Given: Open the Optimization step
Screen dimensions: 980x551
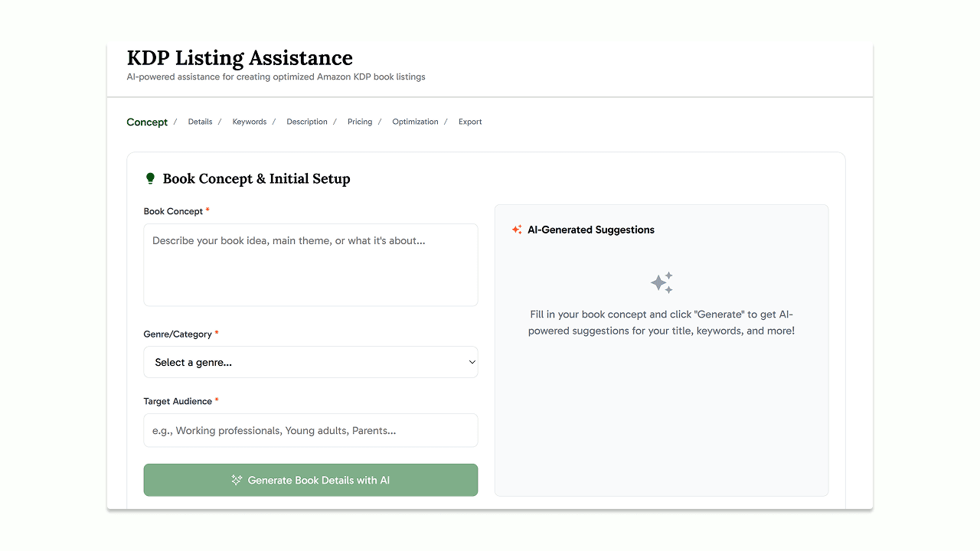Looking at the screenshot, I should tap(415, 122).
